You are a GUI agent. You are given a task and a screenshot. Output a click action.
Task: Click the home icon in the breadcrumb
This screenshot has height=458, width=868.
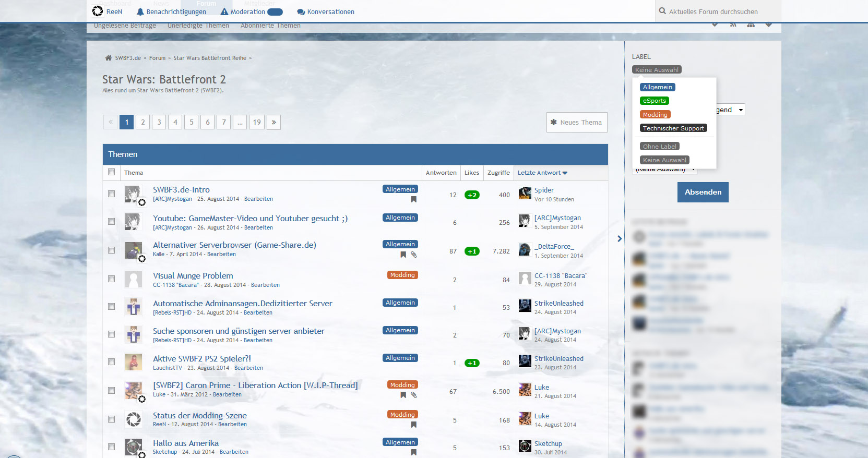tap(109, 58)
